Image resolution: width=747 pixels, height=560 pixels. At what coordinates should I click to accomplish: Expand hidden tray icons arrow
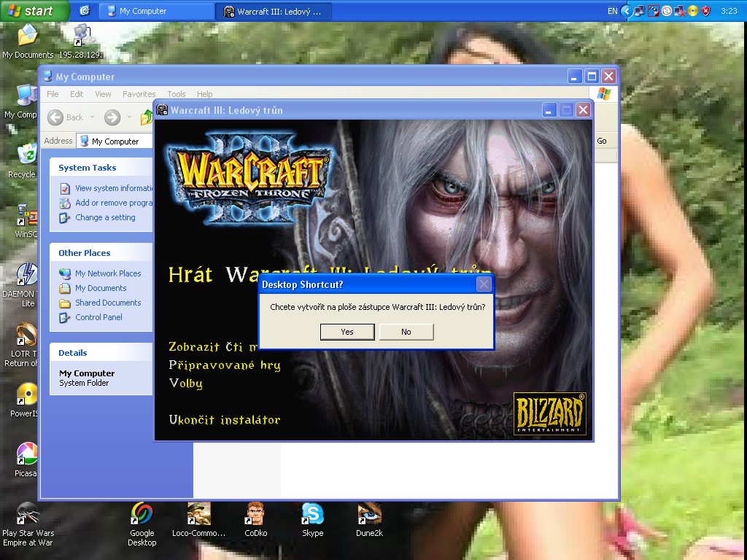(627, 11)
